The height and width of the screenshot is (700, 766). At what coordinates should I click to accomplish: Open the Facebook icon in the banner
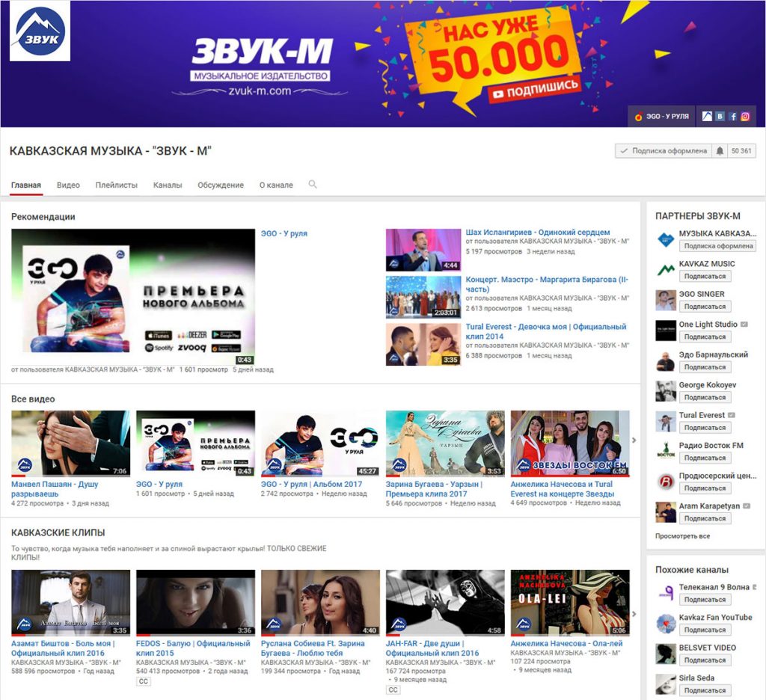click(732, 116)
